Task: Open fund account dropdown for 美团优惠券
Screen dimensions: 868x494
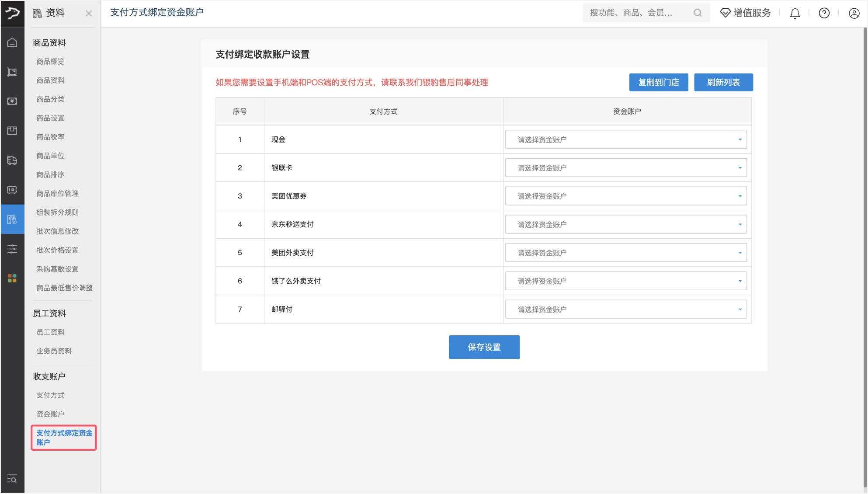Action: [625, 196]
